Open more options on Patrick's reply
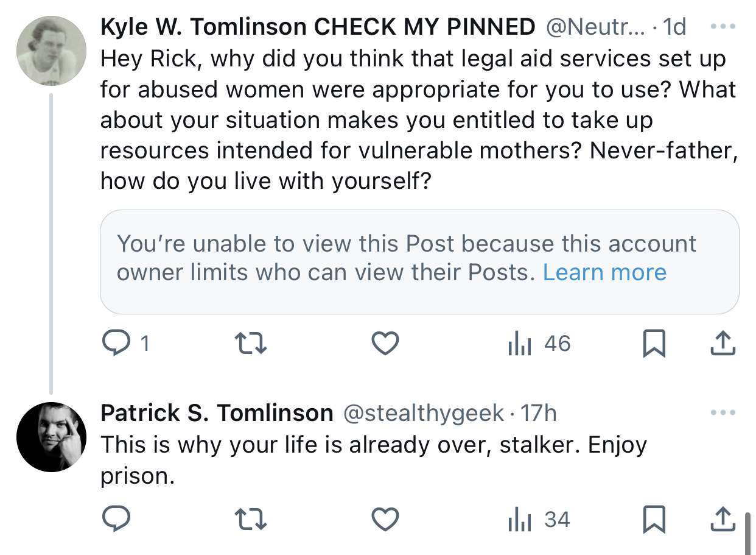Viewport: 756px width, 555px height. coord(723,413)
